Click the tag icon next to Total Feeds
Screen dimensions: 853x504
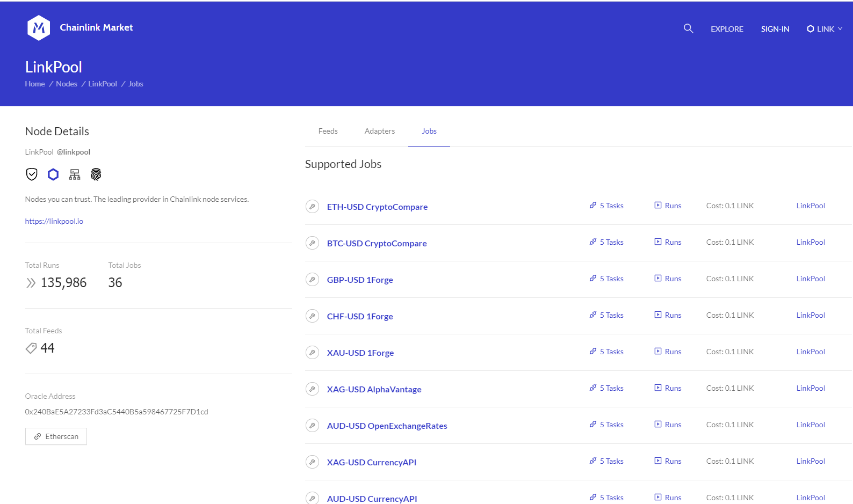coord(31,348)
